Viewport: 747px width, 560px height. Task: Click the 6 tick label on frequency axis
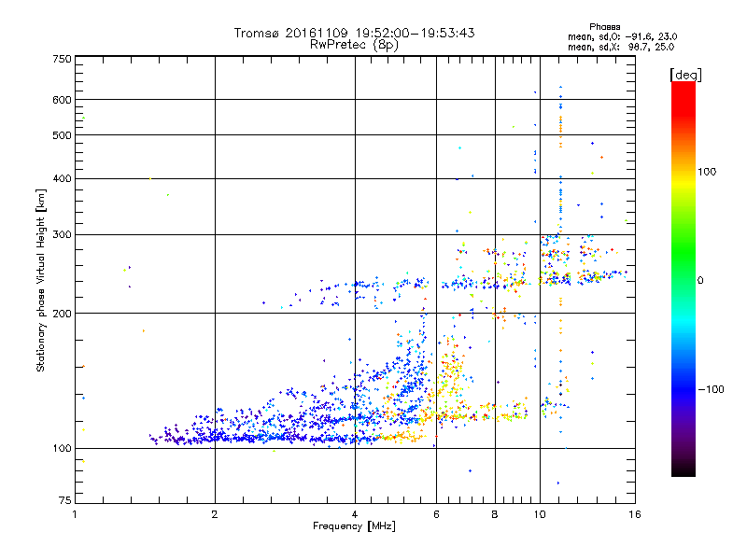tap(436, 514)
